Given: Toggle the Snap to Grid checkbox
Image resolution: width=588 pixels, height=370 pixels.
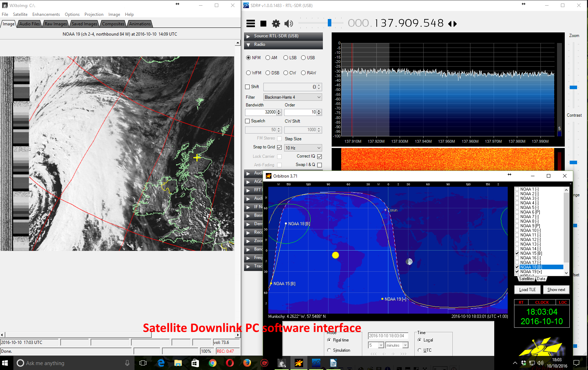Looking at the screenshot, I should point(279,147).
